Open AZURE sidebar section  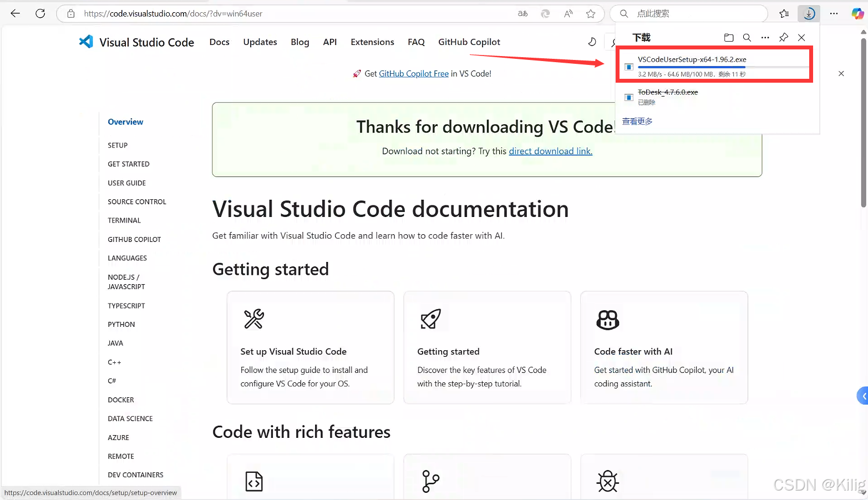point(118,438)
